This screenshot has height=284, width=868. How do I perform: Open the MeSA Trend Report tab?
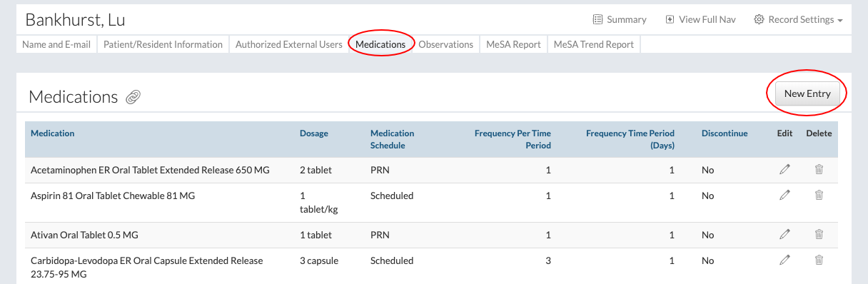tap(594, 44)
